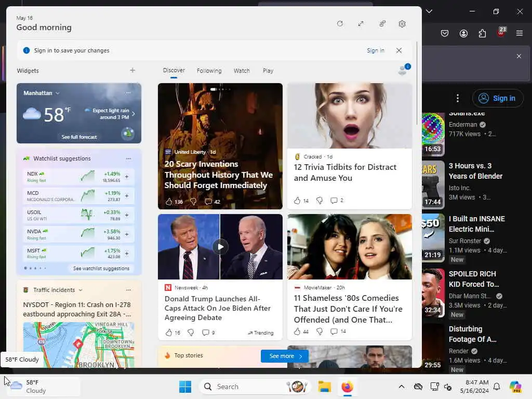Dislike the 12 Trivia Tidbits article
This screenshot has height=399, width=532.
pyautogui.click(x=320, y=201)
